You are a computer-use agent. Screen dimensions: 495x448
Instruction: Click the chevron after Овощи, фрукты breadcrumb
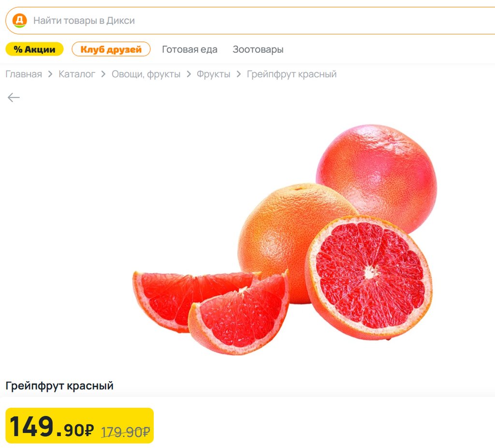point(189,74)
